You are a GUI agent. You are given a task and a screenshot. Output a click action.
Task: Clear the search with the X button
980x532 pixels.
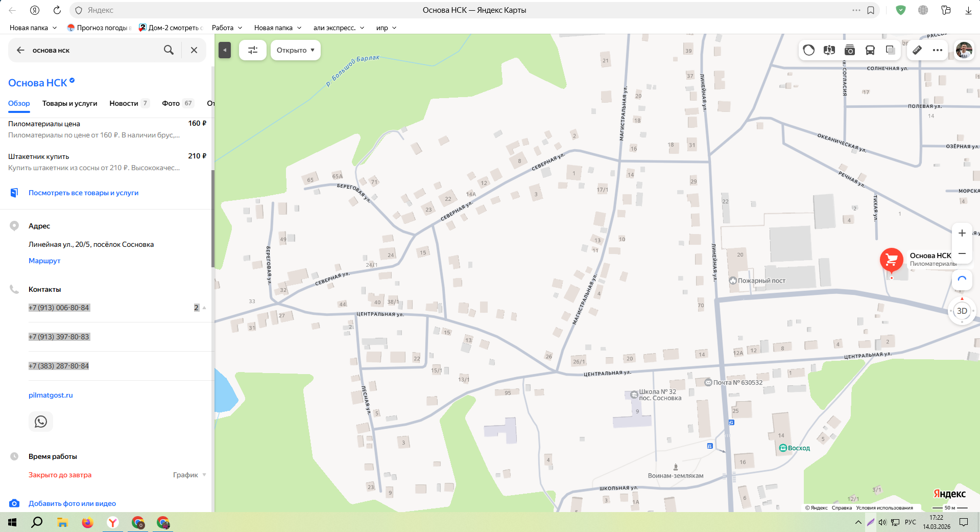(x=194, y=50)
